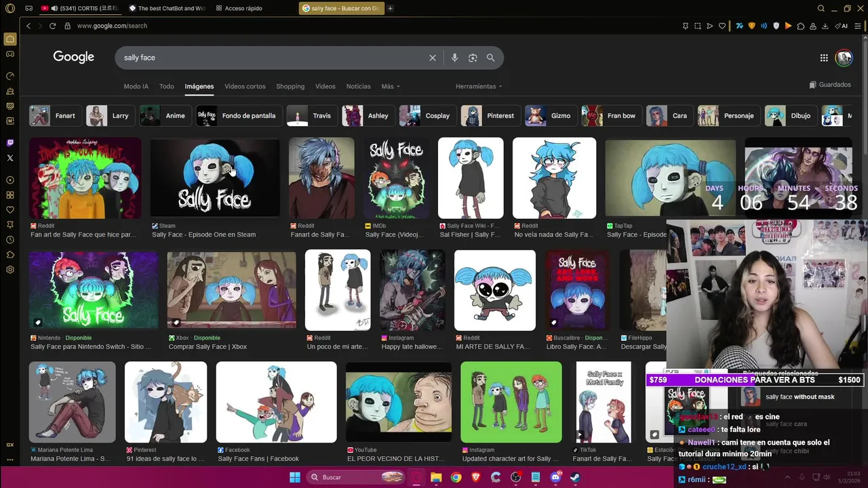
Task: Open the Google apps grid
Action: (x=824, y=58)
